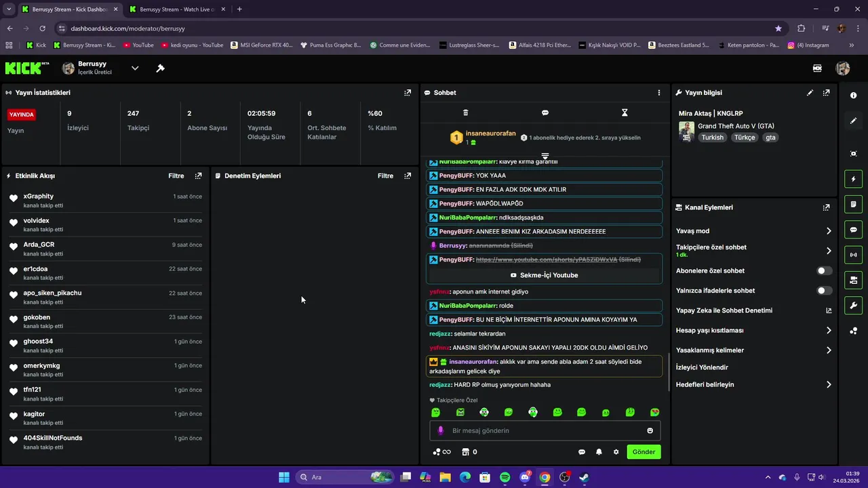Pop out the Etkinlik Akışı panel
Image resolution: width=868 pixels, height=488 pixels.
[198, 176]
